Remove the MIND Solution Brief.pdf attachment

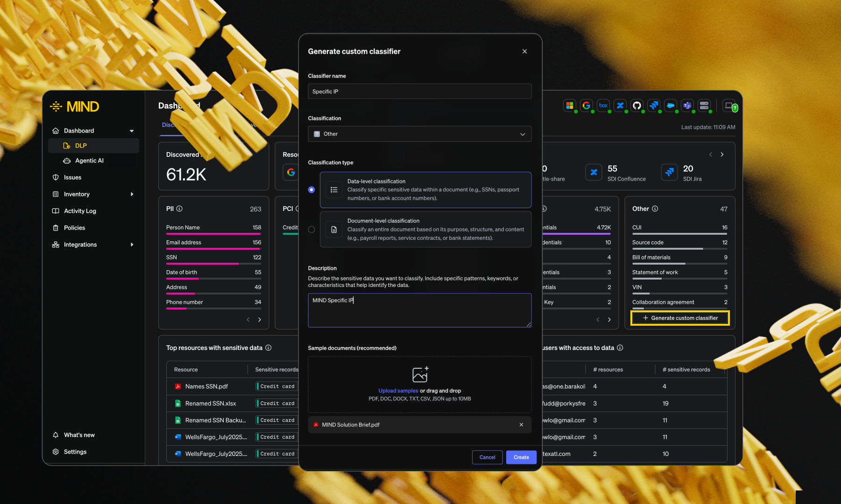521,425
